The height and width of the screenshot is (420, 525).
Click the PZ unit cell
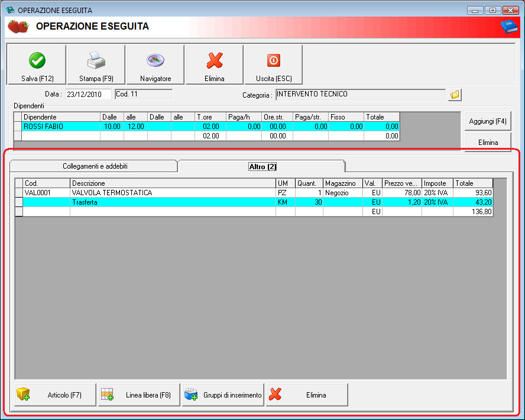tap(286, 193)
